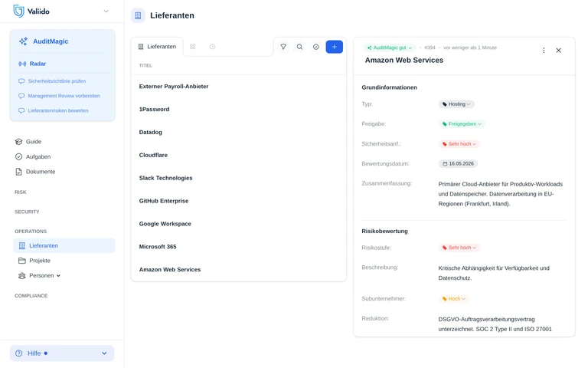Change Sicherheitsanf. Sehr hoch dropdown
Screen dimensions: 588x368
click(459, 144)
